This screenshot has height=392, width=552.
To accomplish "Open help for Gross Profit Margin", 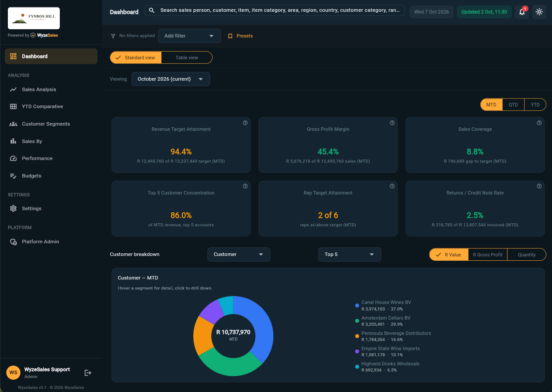I will pos(392,123).
